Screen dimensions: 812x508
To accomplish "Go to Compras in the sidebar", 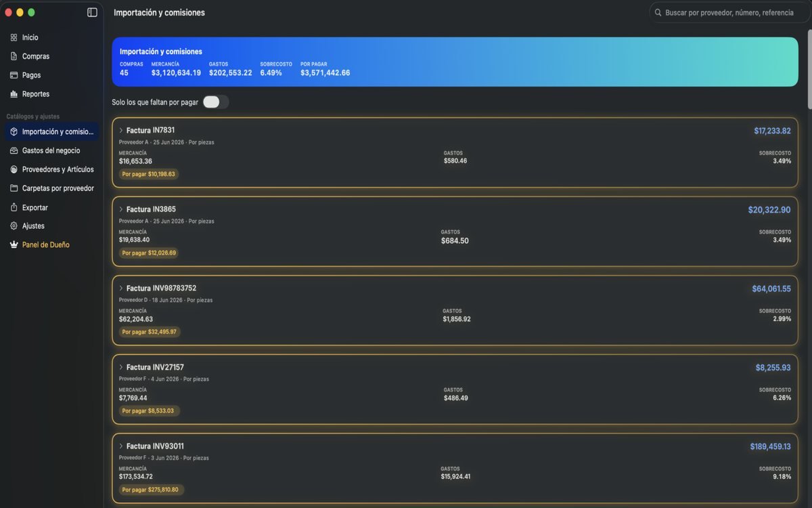I will click(51, 56).
